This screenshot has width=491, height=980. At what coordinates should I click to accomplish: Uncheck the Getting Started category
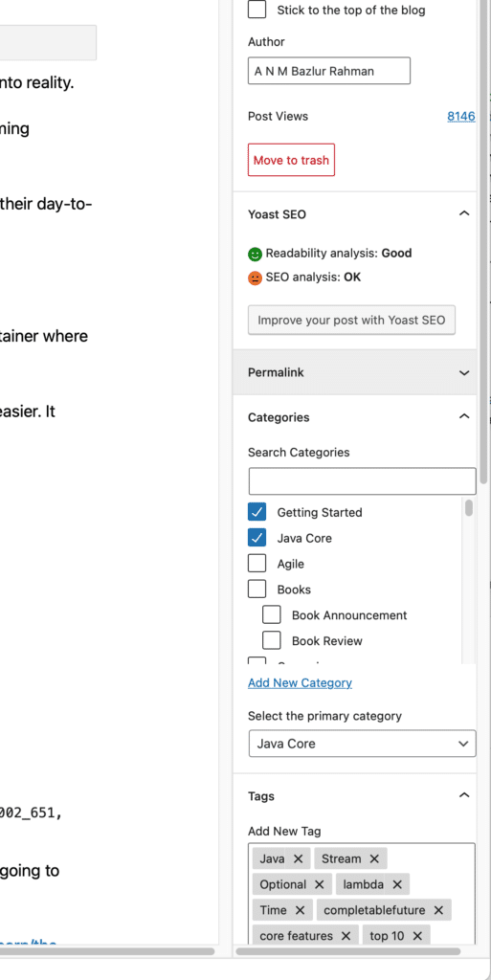(x=257, y=512)
